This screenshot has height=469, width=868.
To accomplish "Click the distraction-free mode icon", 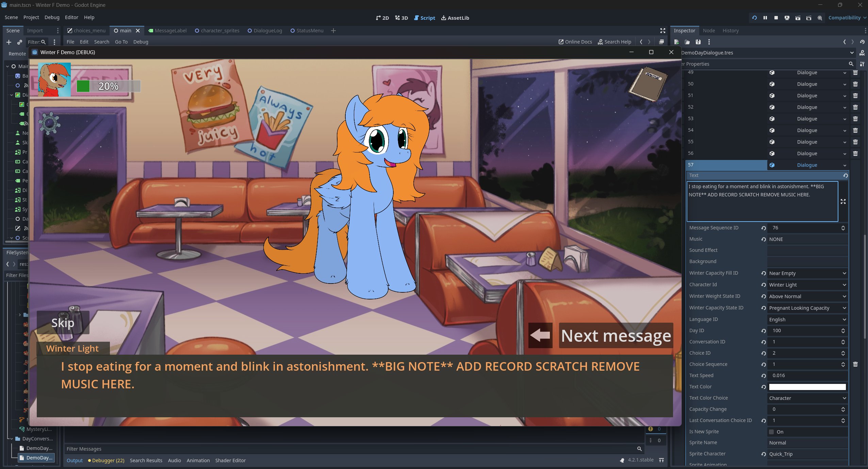I will click(662, 31).
